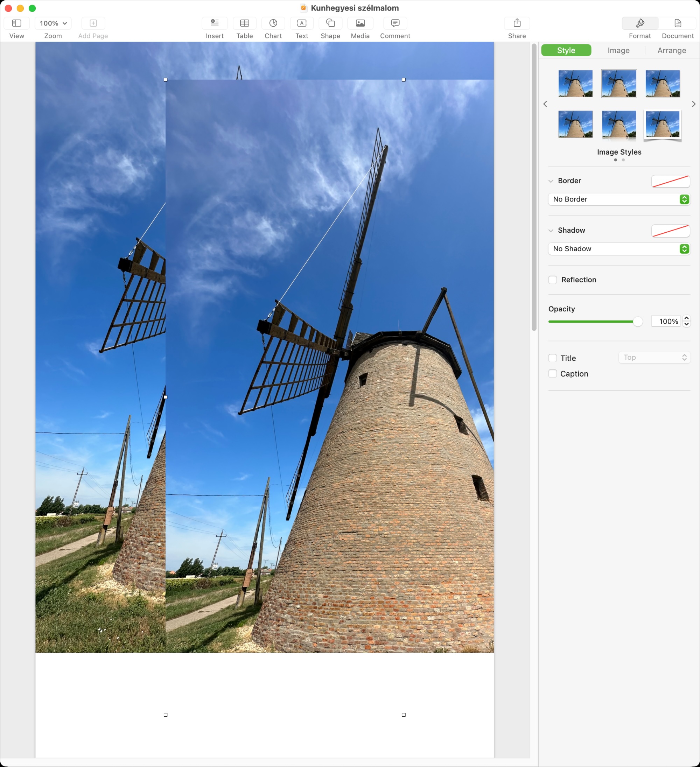The height and width of the screenshot is (767, 700).
Task: Click the Share icon
Action: coord(517,23)
